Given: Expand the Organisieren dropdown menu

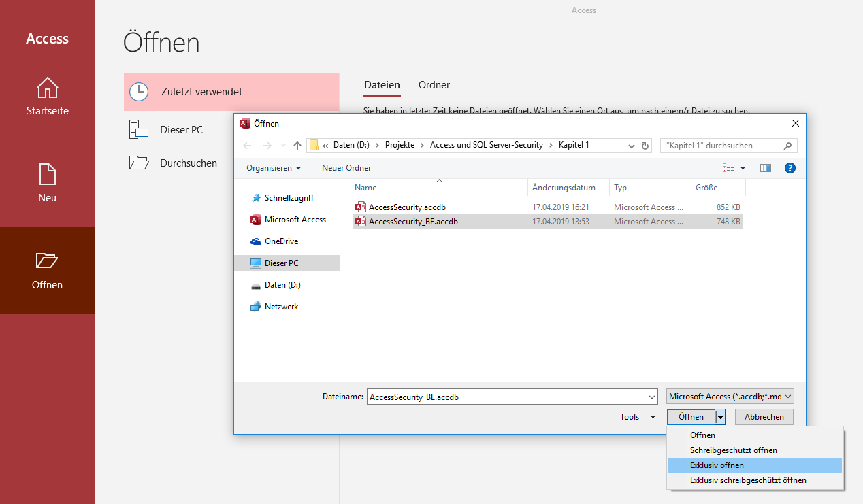Looking at the screenshot, I should [274, 168].
